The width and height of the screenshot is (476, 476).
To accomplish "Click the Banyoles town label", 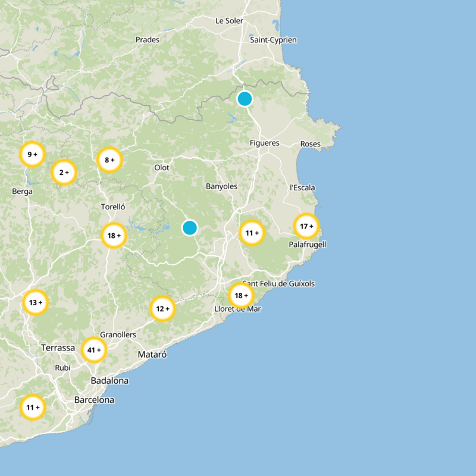I will coord(221,186).
